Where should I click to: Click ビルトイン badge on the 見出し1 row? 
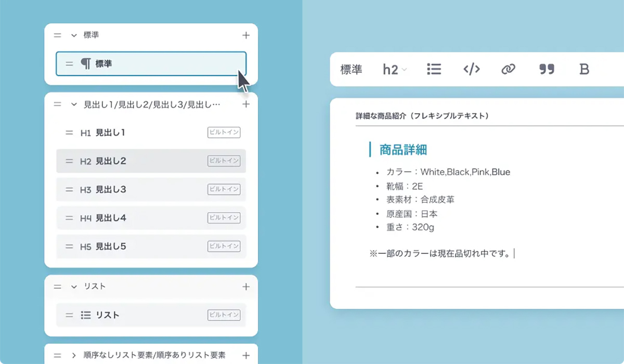(224, 133)
